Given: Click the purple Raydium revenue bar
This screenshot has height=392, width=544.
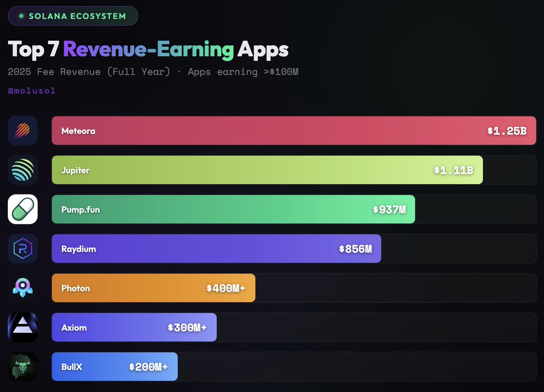Looking at the screenshot, I should (216, 248).
